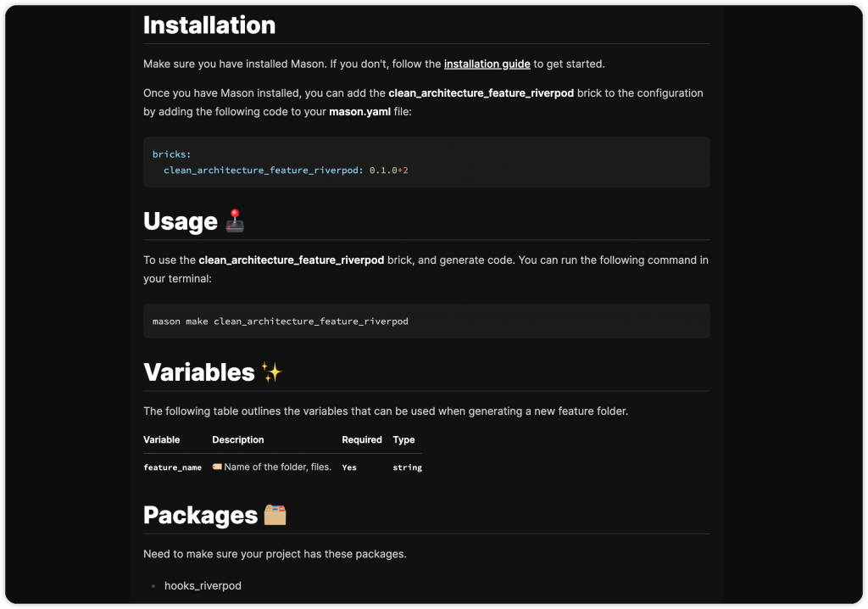This screenshot has height=609, width=868.
Task: Click the 'bricks:' line in YAML code
Action: (x=172, y=154)
